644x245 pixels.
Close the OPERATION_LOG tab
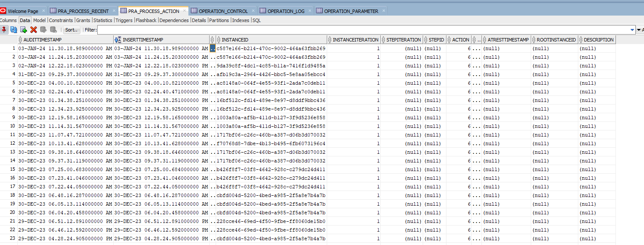coord(310,11)
